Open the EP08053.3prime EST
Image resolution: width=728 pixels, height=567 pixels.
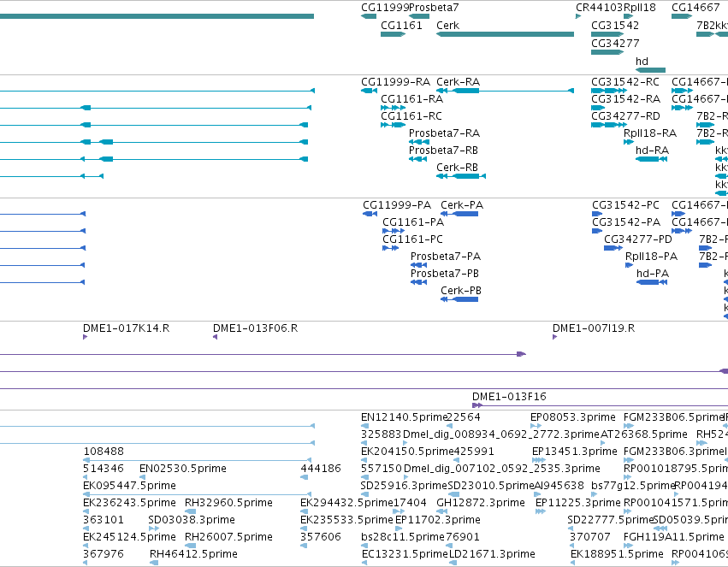pos(536,426)
